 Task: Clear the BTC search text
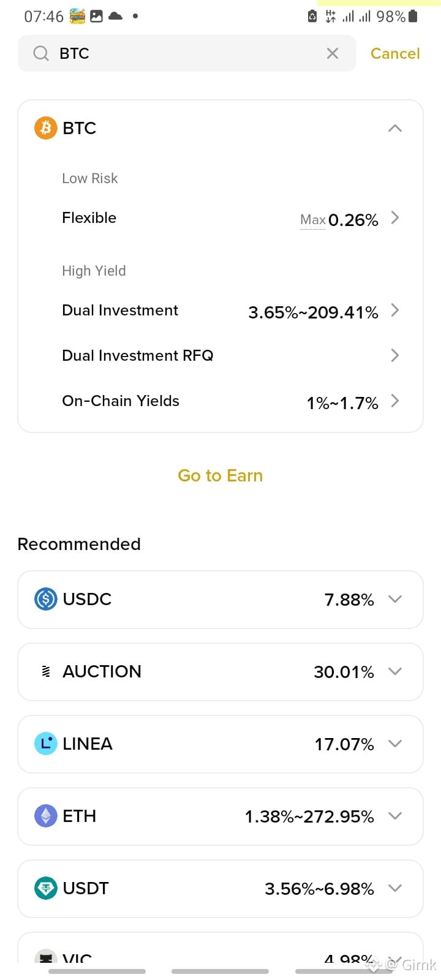click(x=333, y=54)
